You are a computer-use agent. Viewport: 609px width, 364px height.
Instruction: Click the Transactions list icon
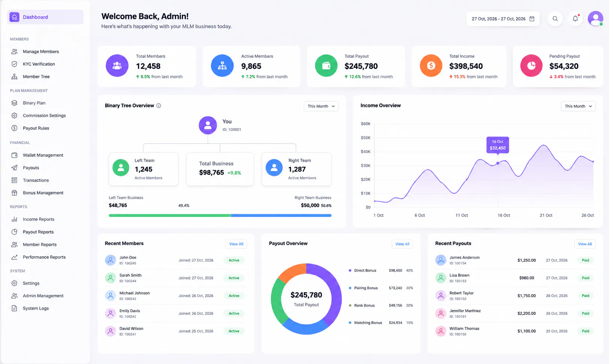click(x=14, y=180)
